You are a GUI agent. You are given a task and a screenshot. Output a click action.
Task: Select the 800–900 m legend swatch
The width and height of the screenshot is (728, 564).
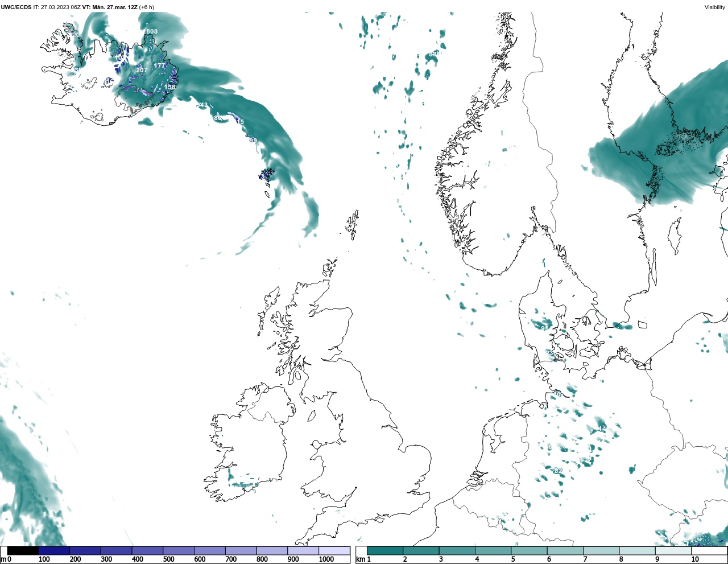tap(272, 550)
